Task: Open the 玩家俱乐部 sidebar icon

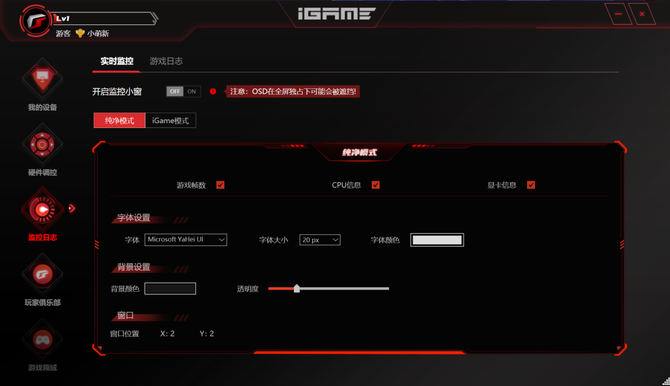Action: click(x=42, y=274)
